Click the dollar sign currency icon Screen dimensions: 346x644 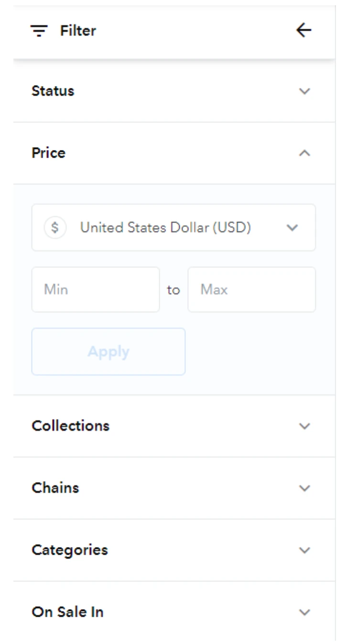[x=55, y=228]
